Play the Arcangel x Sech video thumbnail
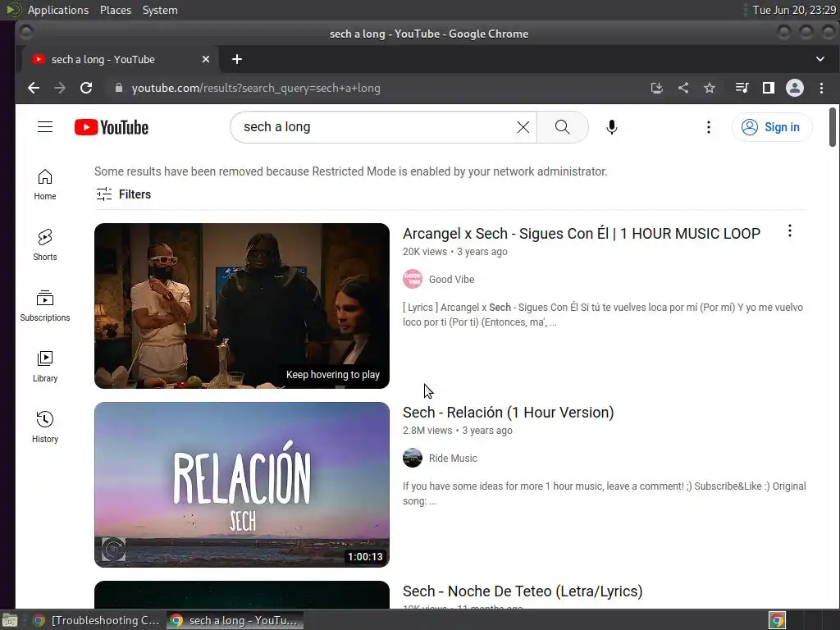Viewport: 840px width, 630px height. [x=242, y=306]
